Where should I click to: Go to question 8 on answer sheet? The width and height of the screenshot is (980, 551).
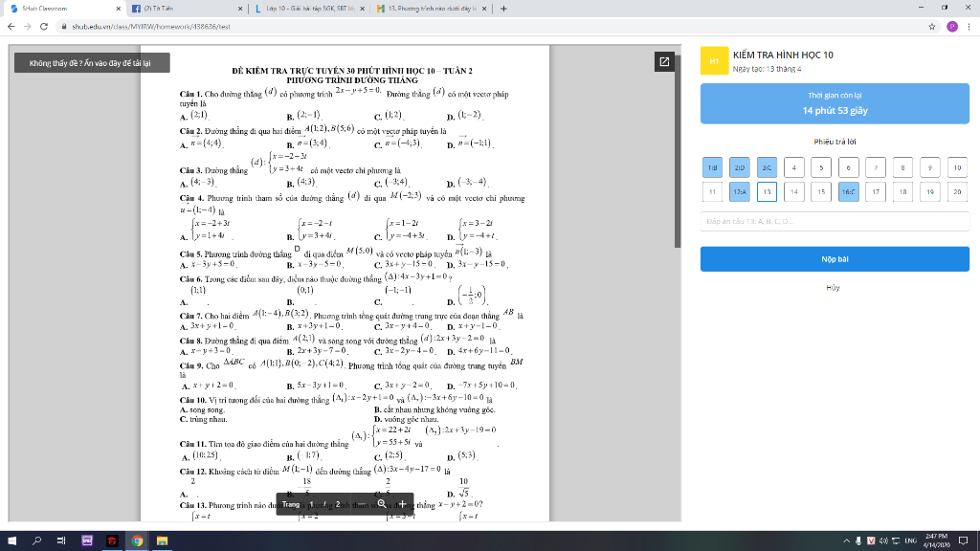902,167
